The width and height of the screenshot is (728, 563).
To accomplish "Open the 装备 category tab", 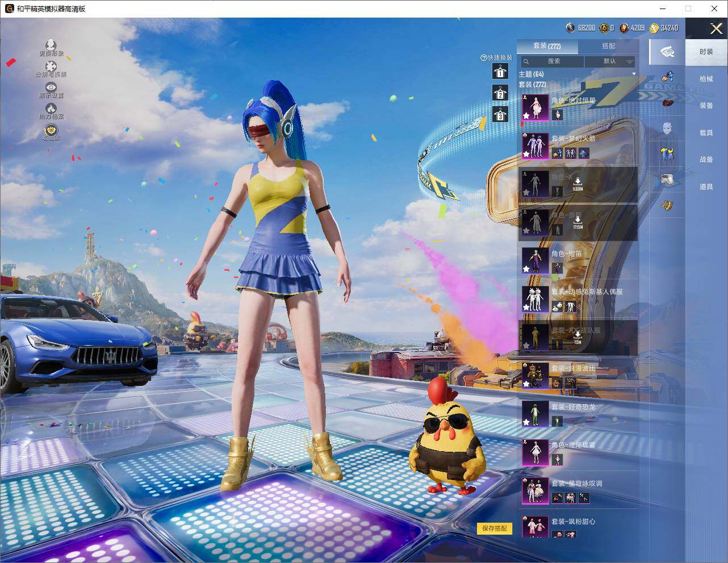I will coord(706,106).
